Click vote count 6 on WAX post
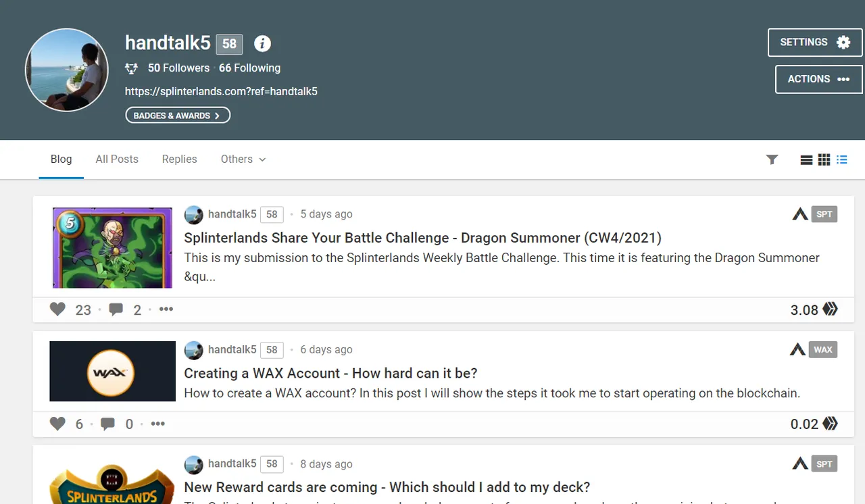 click(79, 424)
